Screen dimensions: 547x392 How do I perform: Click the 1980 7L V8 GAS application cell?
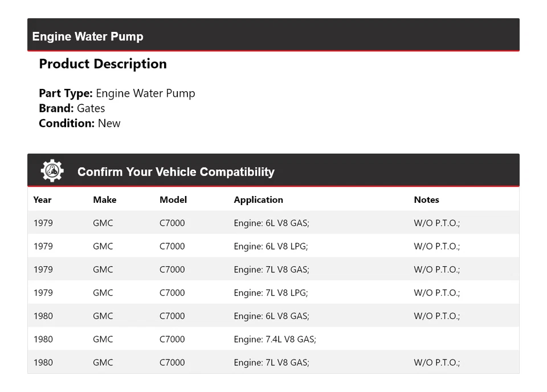[271, 362]
